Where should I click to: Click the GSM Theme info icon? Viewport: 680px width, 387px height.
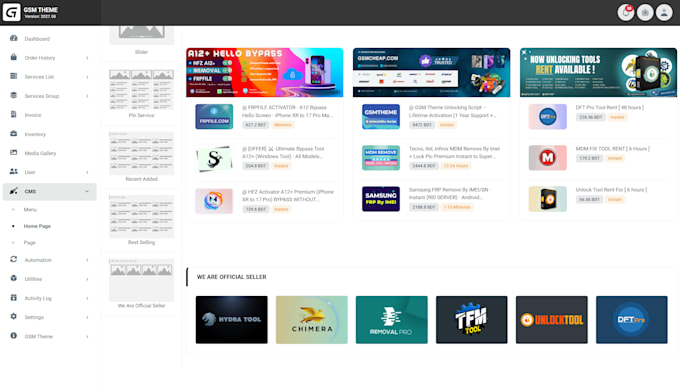(13, 336)
